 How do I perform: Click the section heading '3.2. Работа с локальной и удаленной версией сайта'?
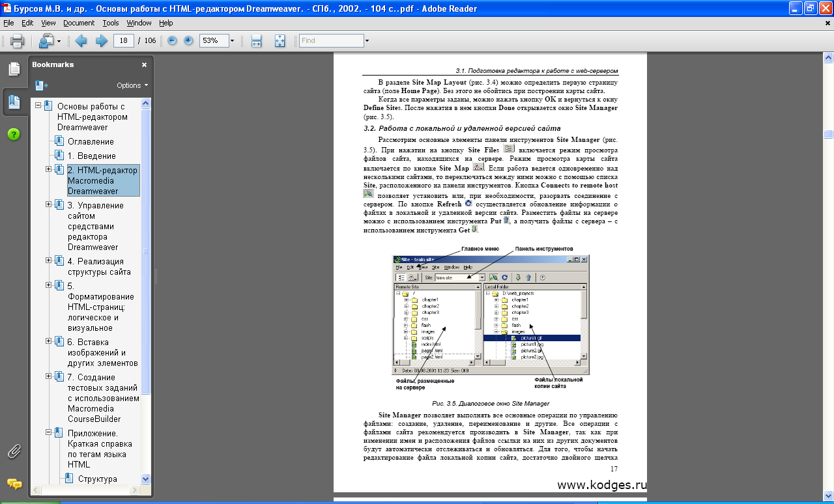[462, 128]
